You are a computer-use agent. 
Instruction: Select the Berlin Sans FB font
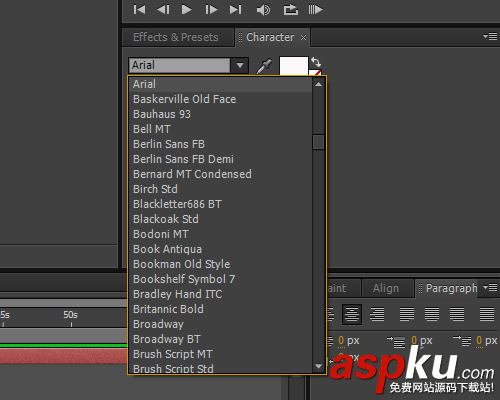(220, 144)
